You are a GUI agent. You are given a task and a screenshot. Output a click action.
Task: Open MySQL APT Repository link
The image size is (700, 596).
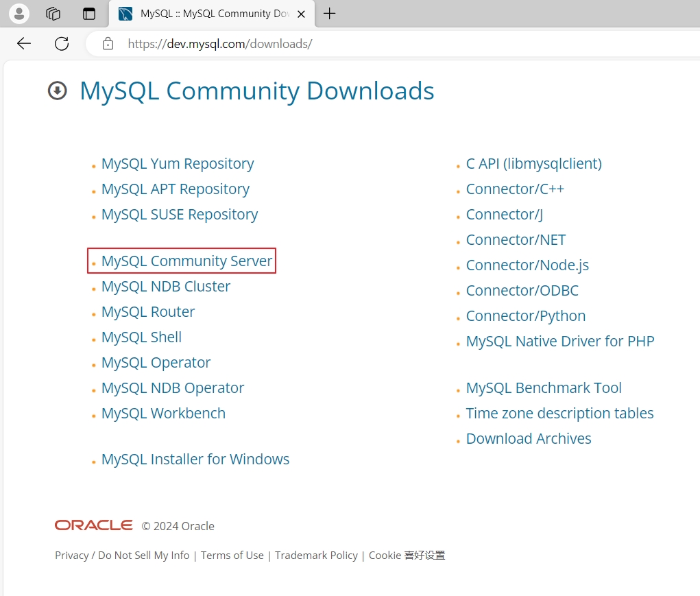(x=175, y=189)
